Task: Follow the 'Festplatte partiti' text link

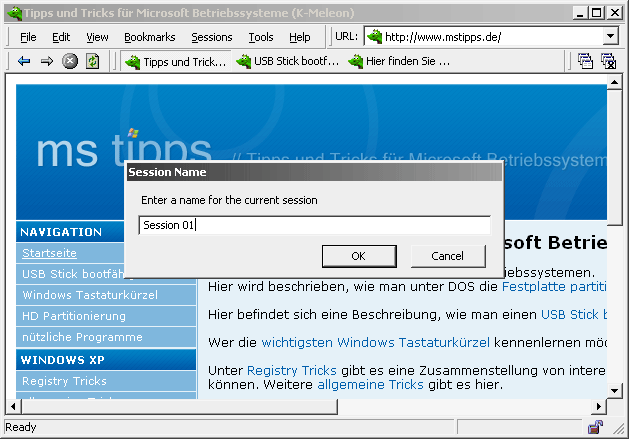Action: coord(554,287)
